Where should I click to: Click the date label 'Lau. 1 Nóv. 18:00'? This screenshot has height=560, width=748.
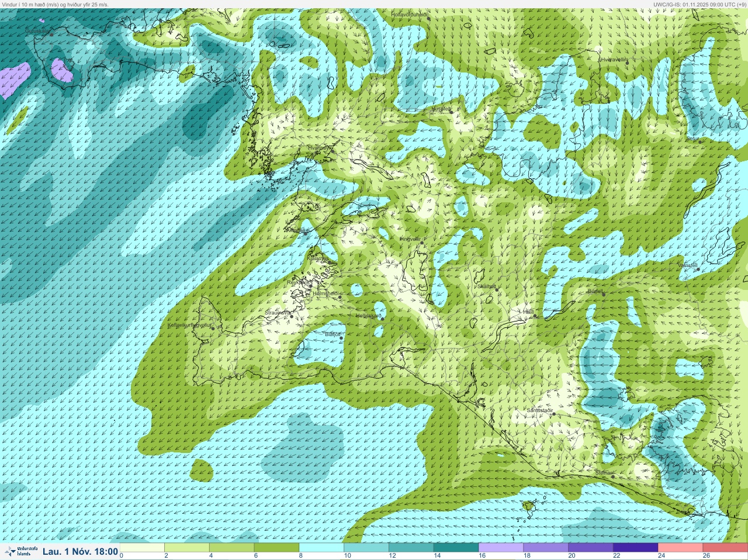pos(80,551)
